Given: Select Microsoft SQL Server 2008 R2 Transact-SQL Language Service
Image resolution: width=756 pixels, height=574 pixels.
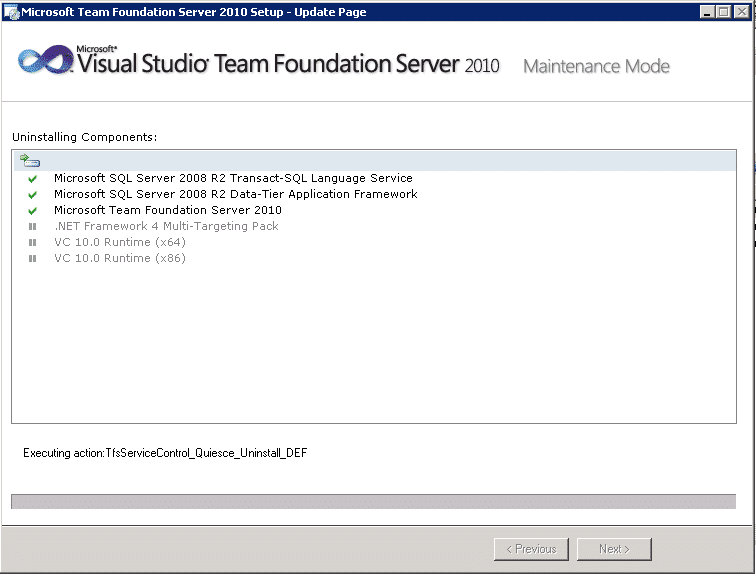Looking at the screenshot, I should click(233, 178).
